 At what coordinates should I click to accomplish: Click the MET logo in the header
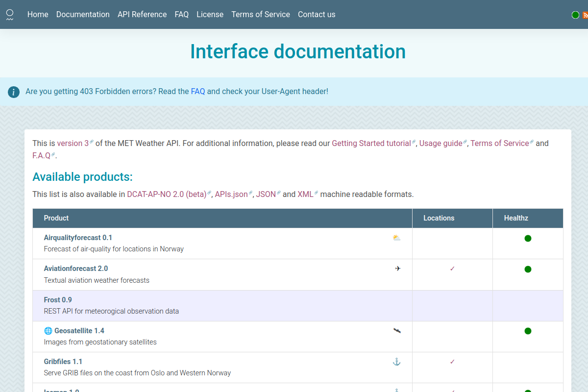10,15
